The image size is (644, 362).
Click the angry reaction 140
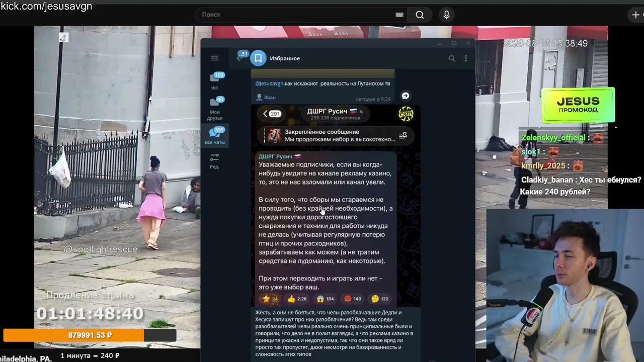(x=353, y=299)
